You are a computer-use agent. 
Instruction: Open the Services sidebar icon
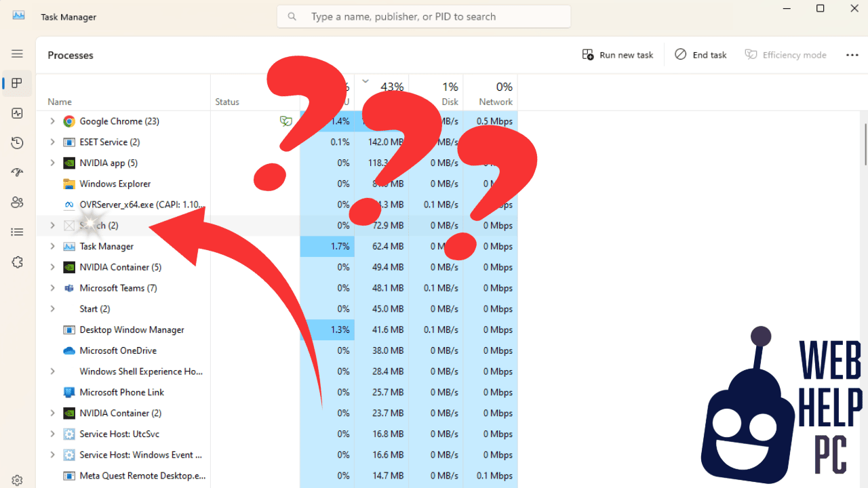click(x=17, y=262)
